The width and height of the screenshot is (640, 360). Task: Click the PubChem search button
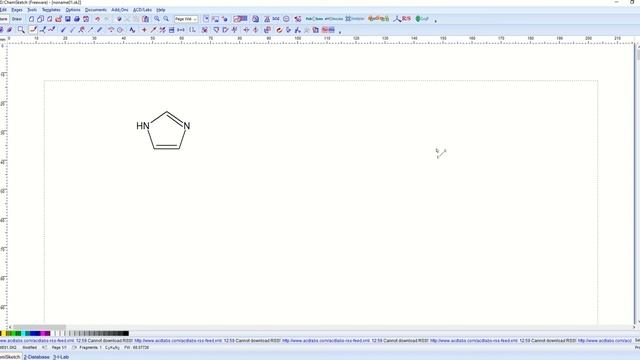pyautogui.click(x=314, y=19)
